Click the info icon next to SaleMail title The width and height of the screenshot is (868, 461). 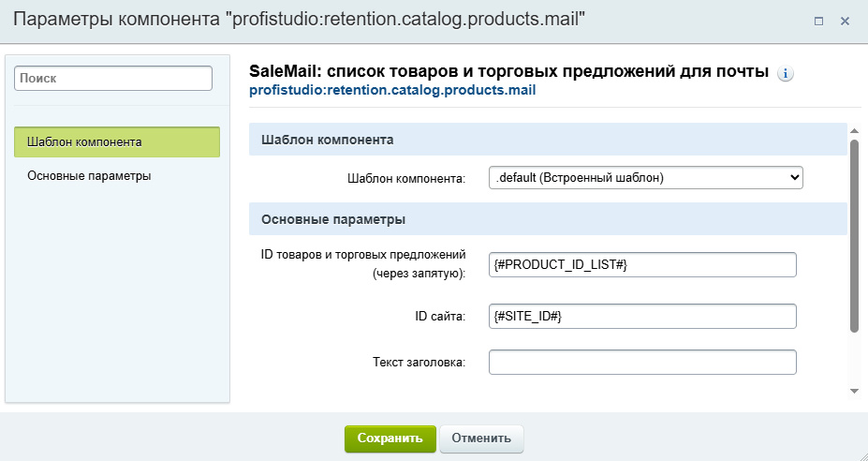786,74
